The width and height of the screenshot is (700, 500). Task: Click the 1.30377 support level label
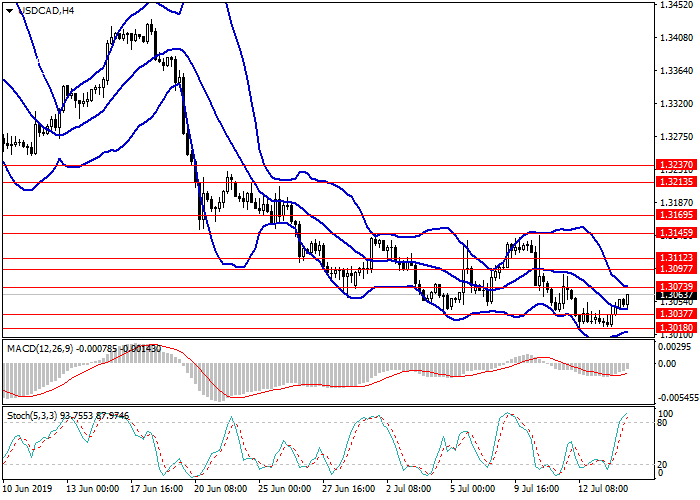click(675, 313)
